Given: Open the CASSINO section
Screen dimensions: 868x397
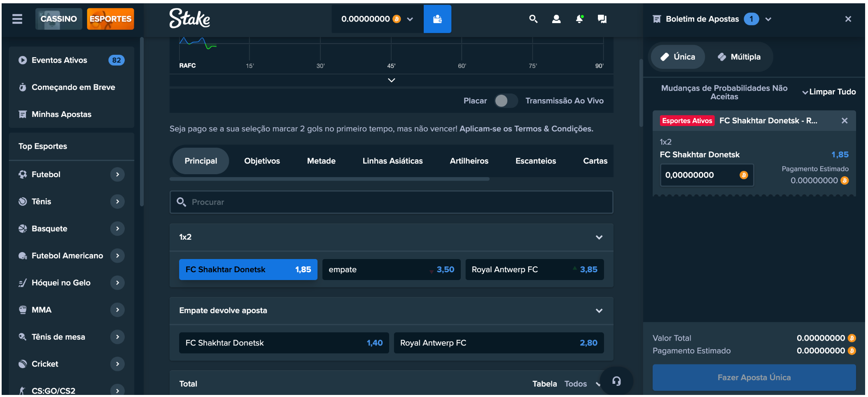Looking at the screenshot, I should click(x=58, y=19).
